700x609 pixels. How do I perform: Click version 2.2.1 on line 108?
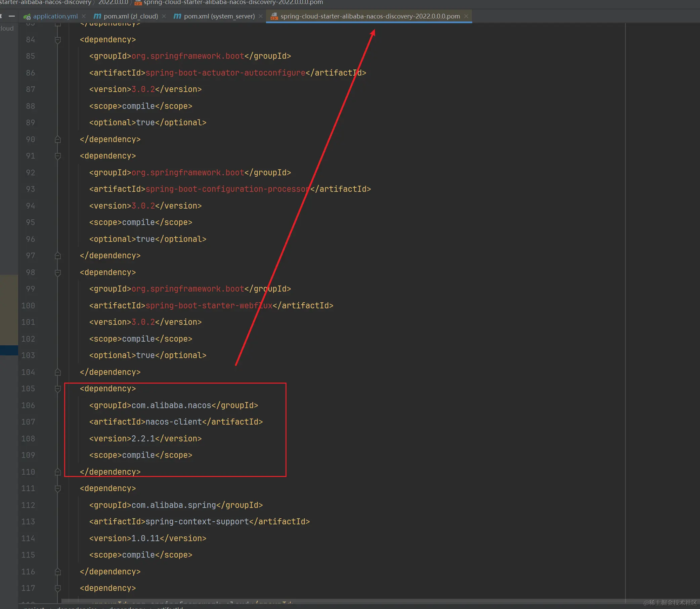click(143, 439)
